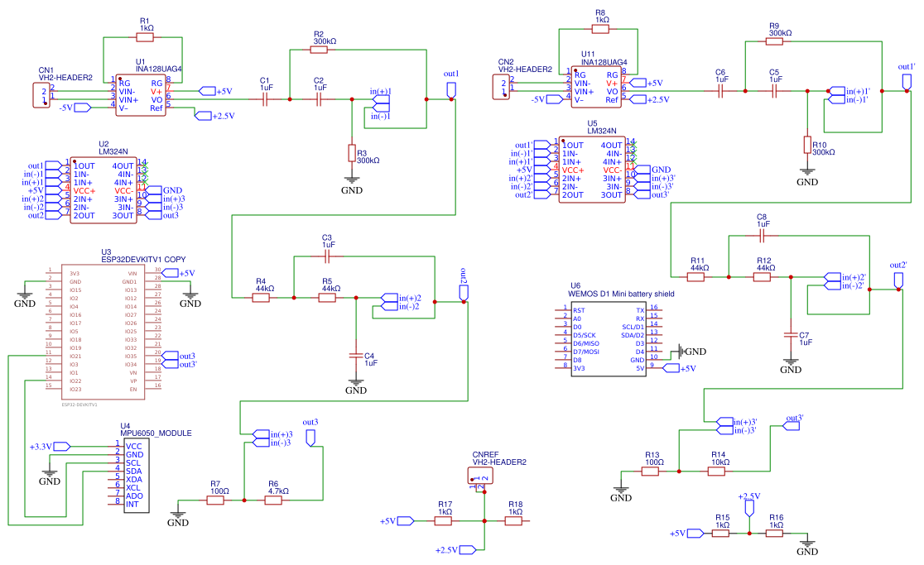Select the WEMOS D1 Mini battery shield
Viewport: 924px width, 565px height.
609,339
